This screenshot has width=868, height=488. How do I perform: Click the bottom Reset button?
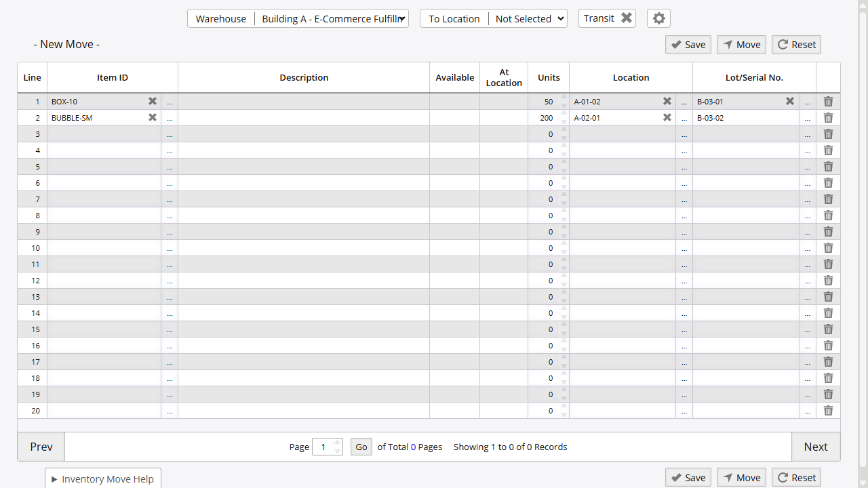[x=796, y=478]
